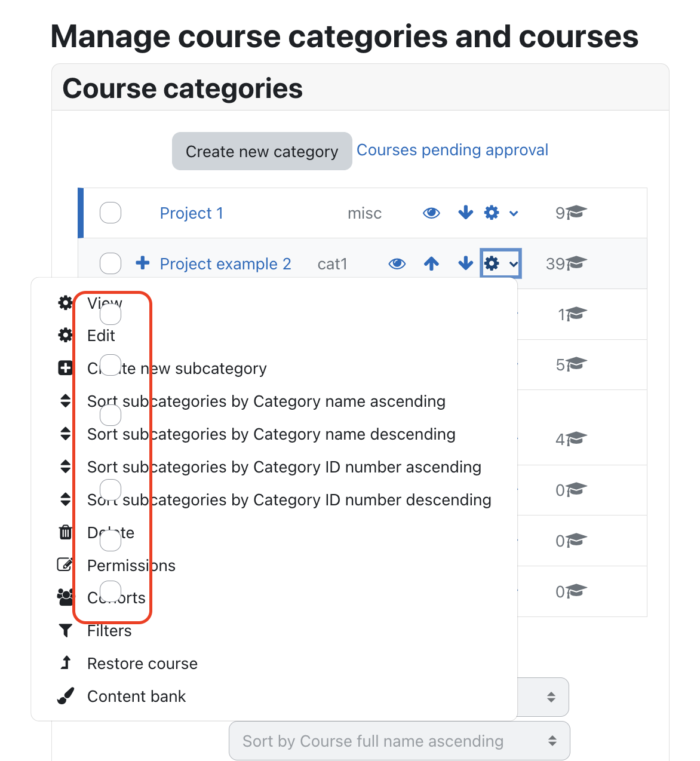This screenshot has height=761, width=700.
Task: Click the trash icon beside Delete
Action: pos(66,532)
